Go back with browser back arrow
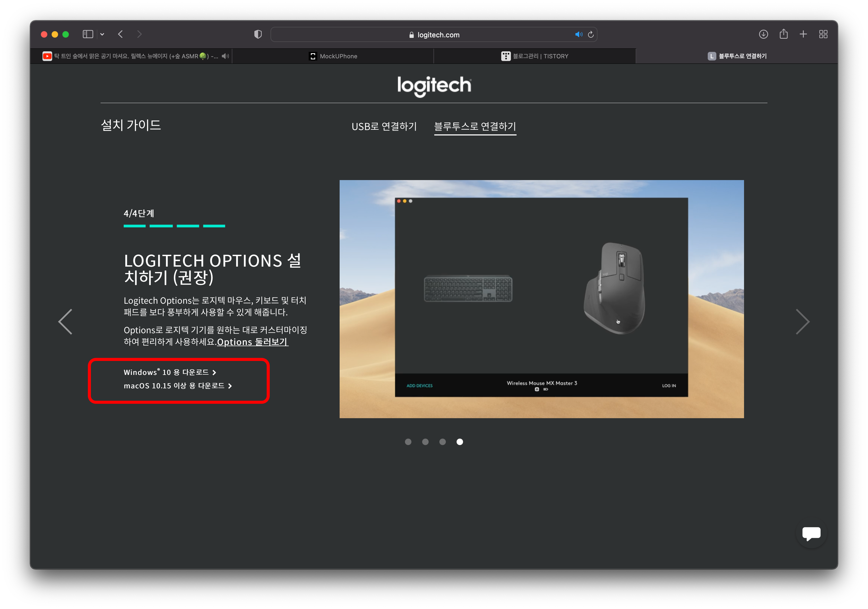The image size is (868, 609). (x=120, y=34)
